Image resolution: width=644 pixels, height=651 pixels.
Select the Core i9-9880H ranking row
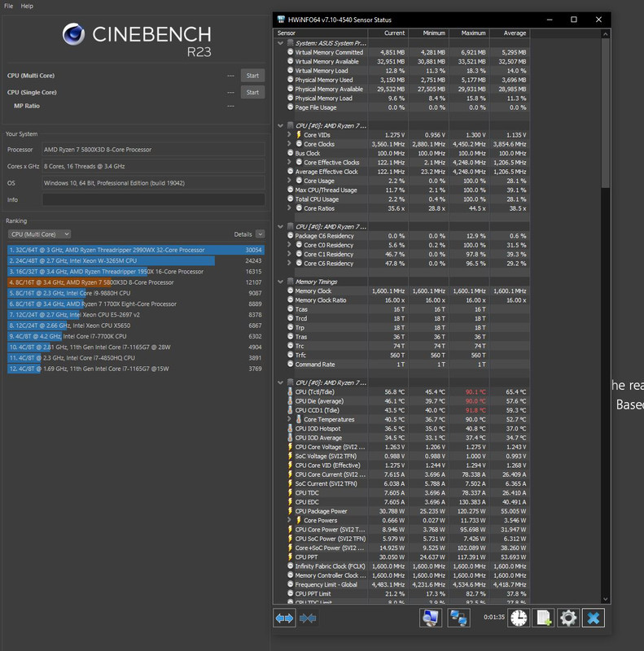point(135,293)
